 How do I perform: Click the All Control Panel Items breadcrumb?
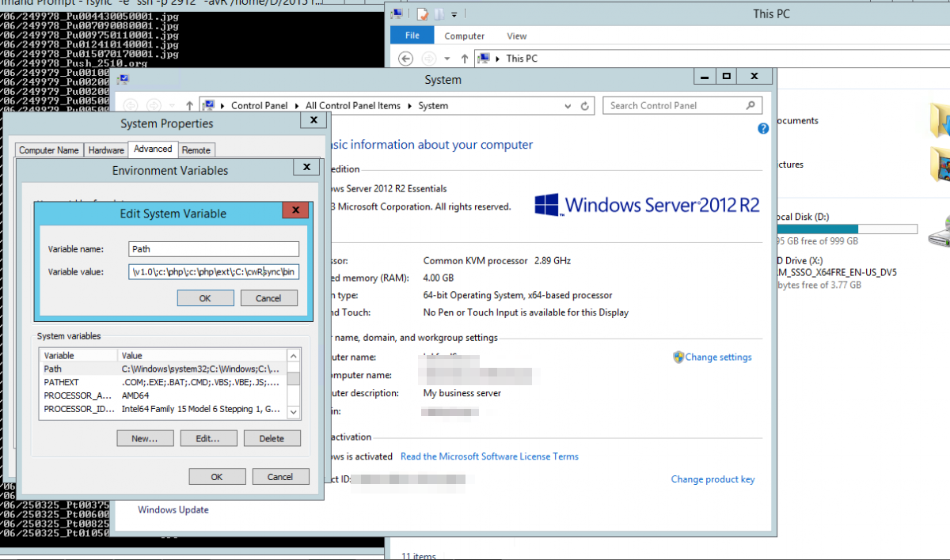[x=353, y=106]
